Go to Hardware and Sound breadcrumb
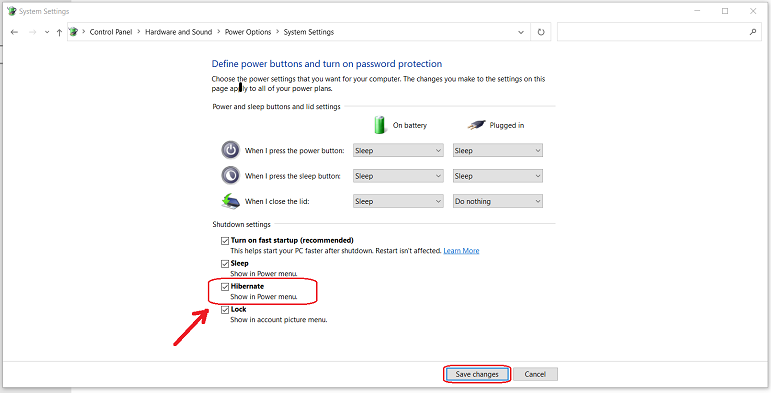 point(178,32)
